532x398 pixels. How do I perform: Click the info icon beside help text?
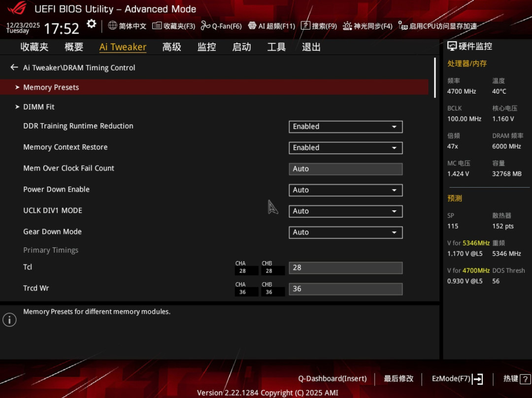[x=9, y=320]
